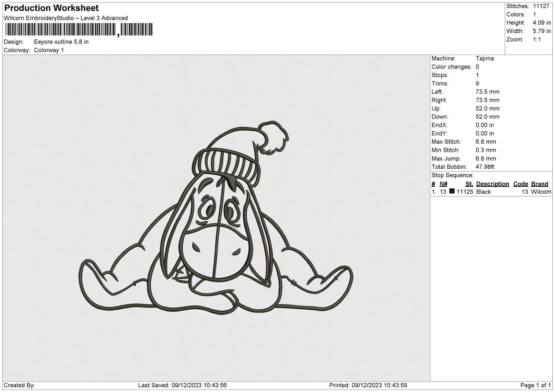Click the barcode under the software name
Viewport: 555px width, 392px height.
pyautogui.click(x=78, y=30)
